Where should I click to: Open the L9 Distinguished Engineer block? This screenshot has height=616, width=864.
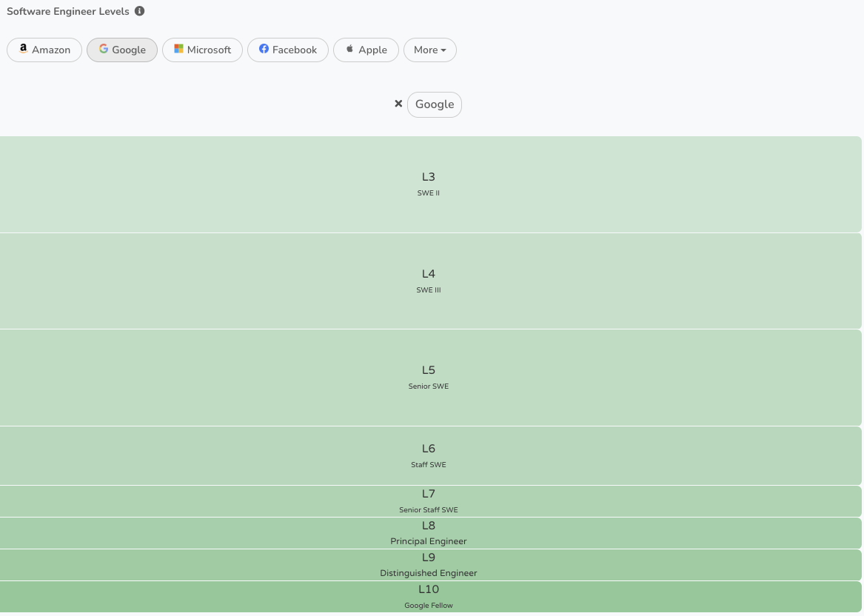[430, 566]
